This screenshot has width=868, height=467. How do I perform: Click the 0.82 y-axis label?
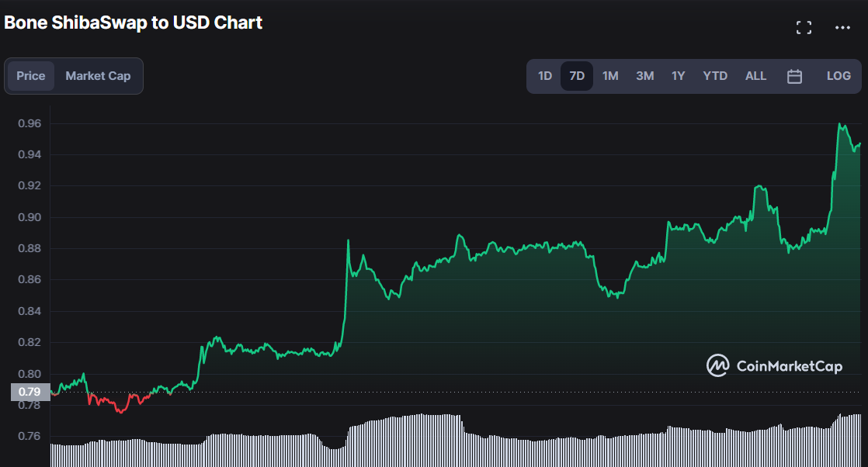point(30,342)
